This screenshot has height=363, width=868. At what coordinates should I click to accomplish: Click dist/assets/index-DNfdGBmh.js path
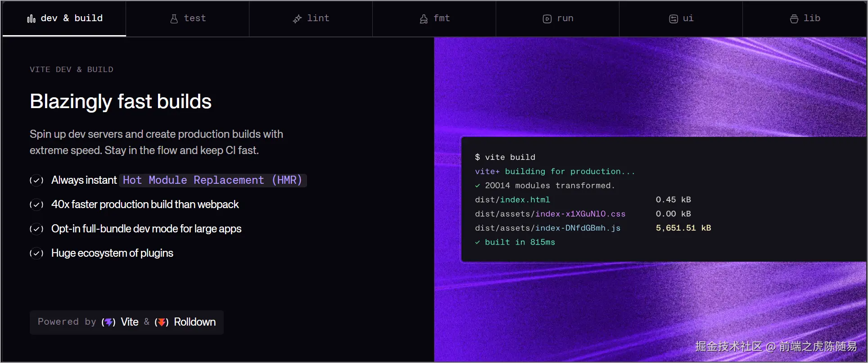pos(548,228)
